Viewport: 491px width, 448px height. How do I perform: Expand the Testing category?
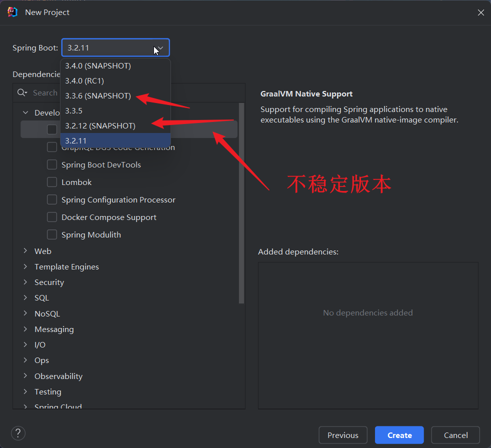click(25, 391)
